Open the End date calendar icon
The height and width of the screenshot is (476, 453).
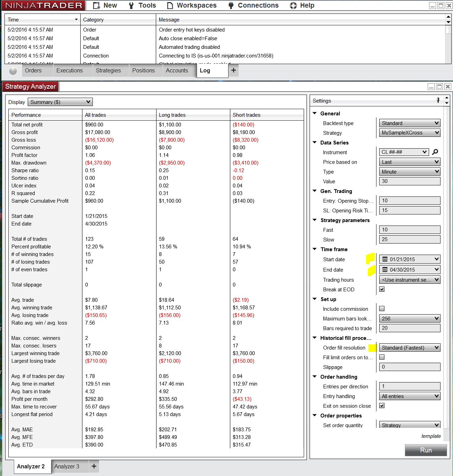(385, 270)
